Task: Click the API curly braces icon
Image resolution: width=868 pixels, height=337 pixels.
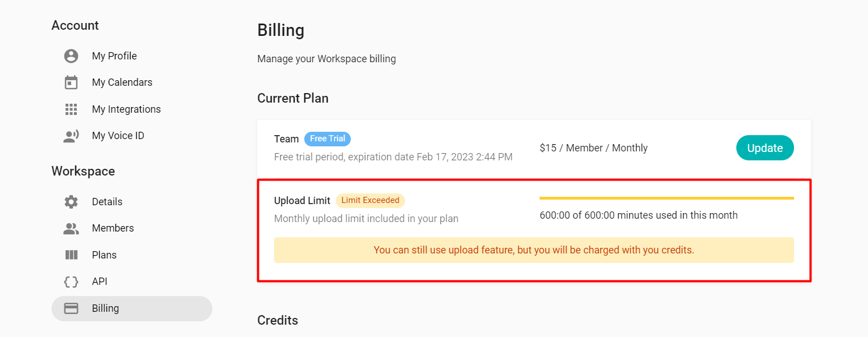Action: click(x=71, y=281)
